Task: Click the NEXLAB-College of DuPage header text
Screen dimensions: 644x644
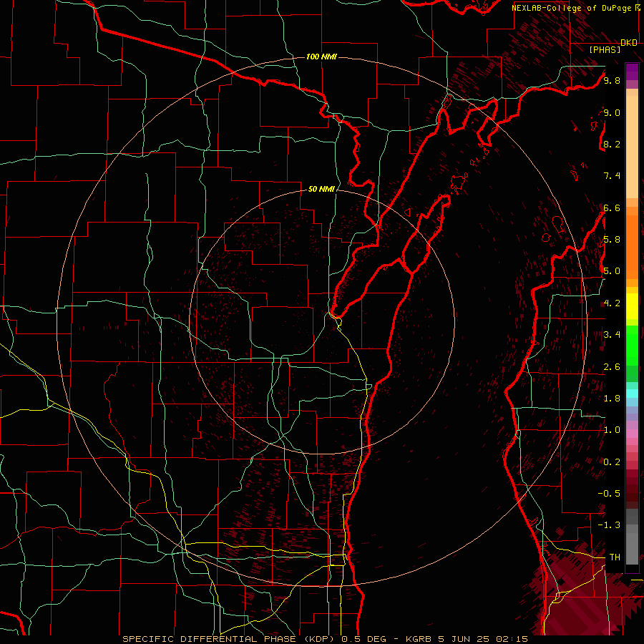Action: coord(572,8)
